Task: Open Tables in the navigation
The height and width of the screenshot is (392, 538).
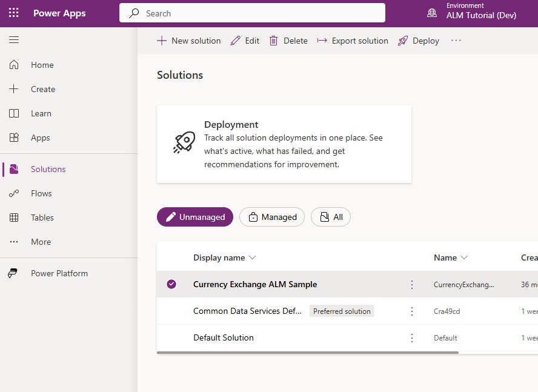Action: pyautogui.click(x=42, y=218)
